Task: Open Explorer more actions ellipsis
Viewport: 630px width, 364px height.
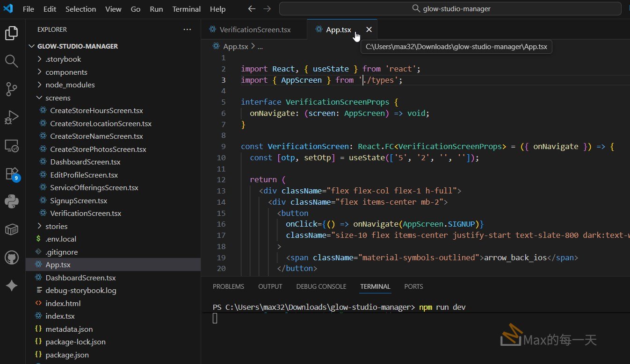Action: [187, 29]
